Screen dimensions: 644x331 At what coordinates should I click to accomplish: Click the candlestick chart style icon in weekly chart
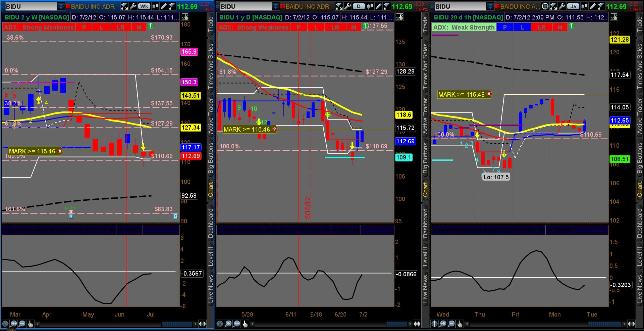[156, 6]
